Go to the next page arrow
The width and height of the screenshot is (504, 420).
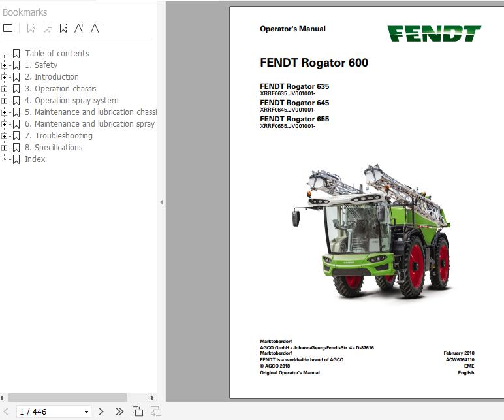[101, 412]
